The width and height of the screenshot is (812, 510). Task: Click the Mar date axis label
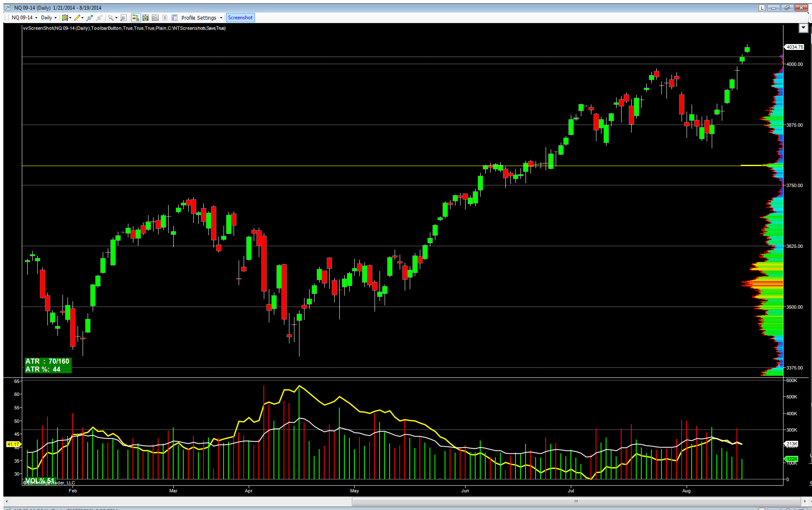(x=173, y=491)
